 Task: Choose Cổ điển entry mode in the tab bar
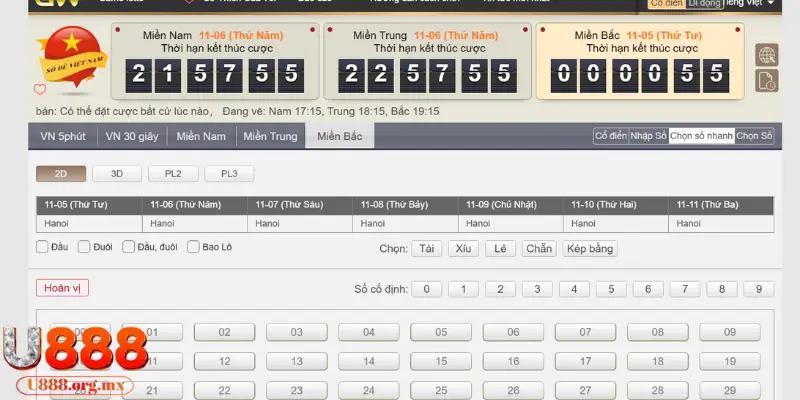611,136
